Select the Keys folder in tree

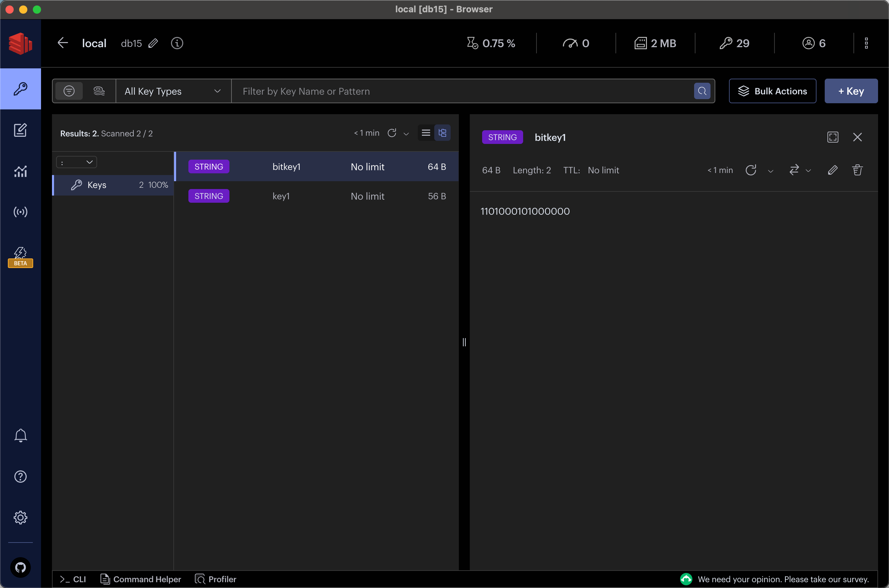coord(113,185)
